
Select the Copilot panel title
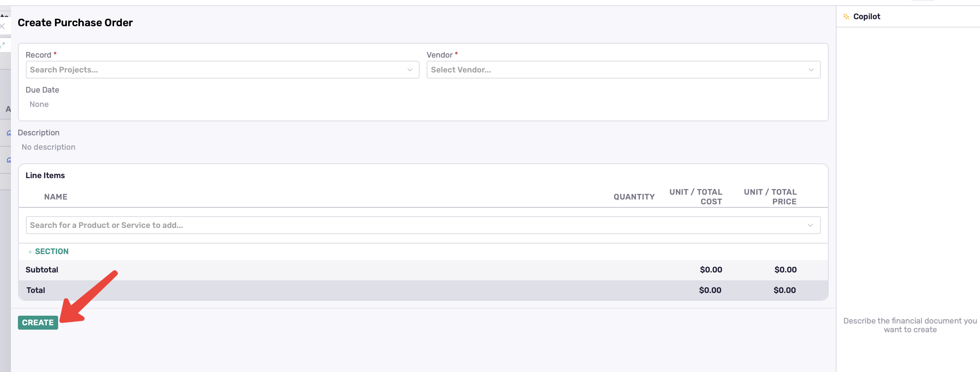(x=866, y=17)
